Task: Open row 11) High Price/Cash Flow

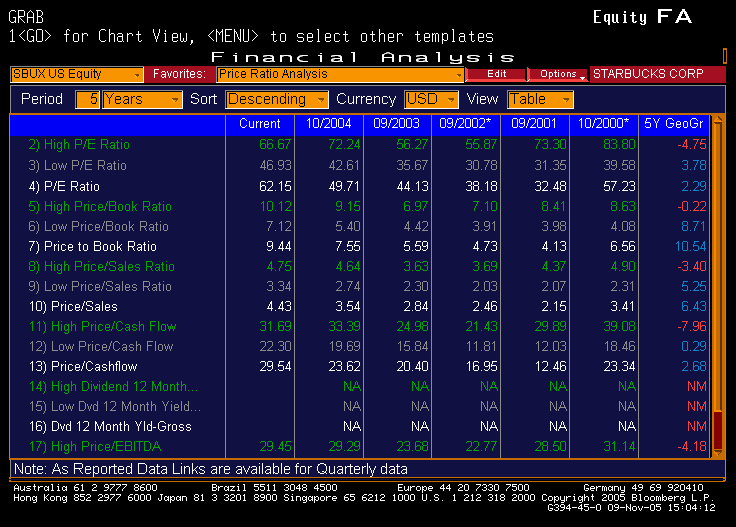Action: click(102, 327)
